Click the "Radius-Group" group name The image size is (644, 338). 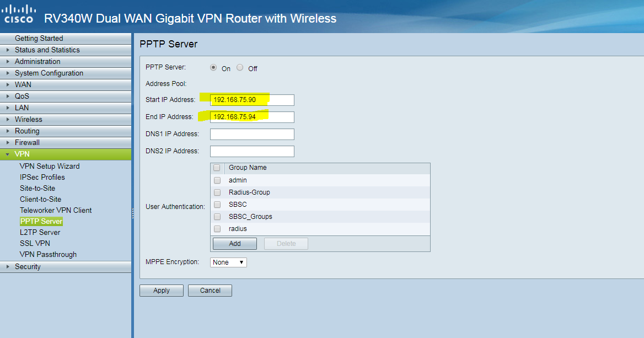(x=249, y=192)
